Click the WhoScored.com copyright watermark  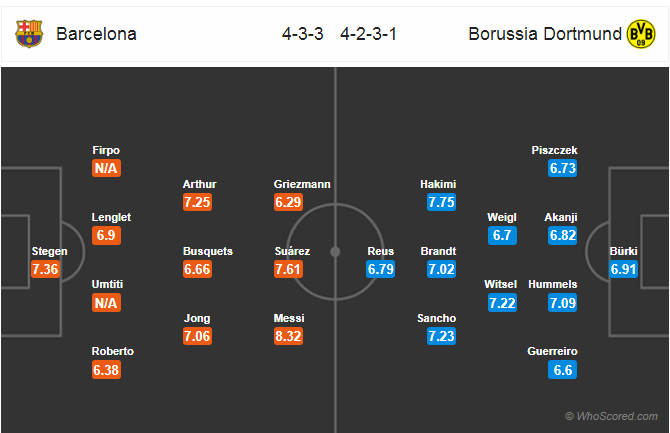(x=611, y=416)
